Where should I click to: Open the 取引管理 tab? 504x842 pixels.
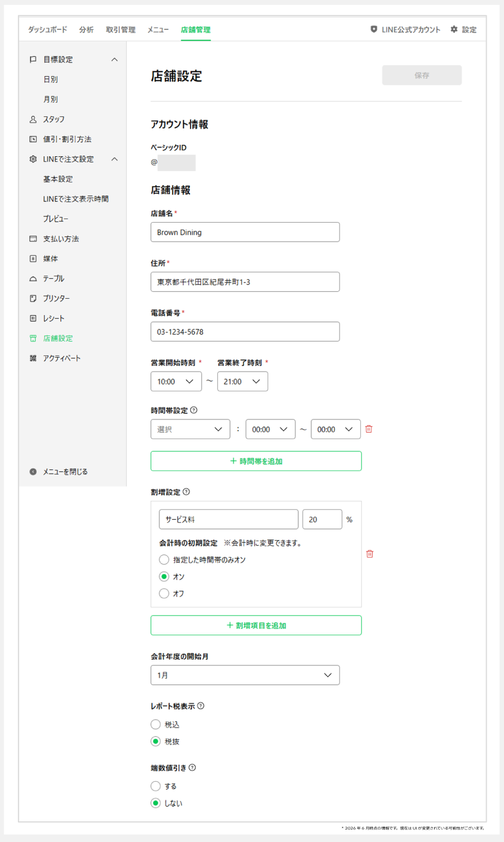click(x=121, y=29)
